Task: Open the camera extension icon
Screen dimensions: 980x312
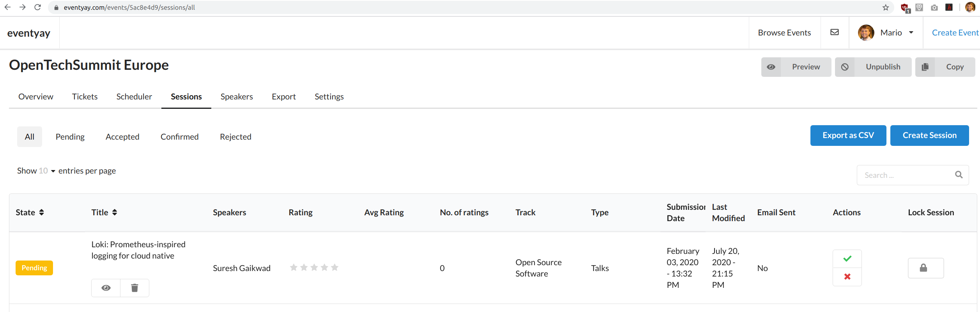Action: coord(934,7)
